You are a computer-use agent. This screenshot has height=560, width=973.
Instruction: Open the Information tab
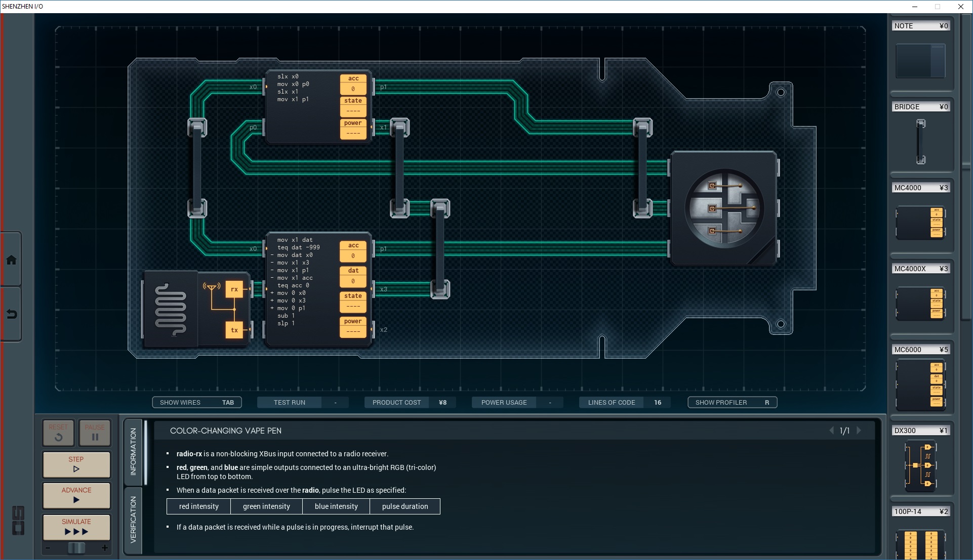coord(133,451)
